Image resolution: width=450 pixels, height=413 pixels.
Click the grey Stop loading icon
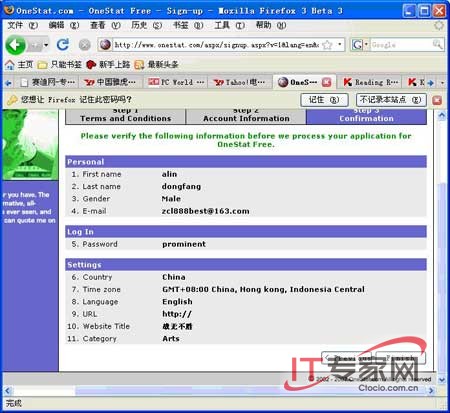click(x=85, y=45)
